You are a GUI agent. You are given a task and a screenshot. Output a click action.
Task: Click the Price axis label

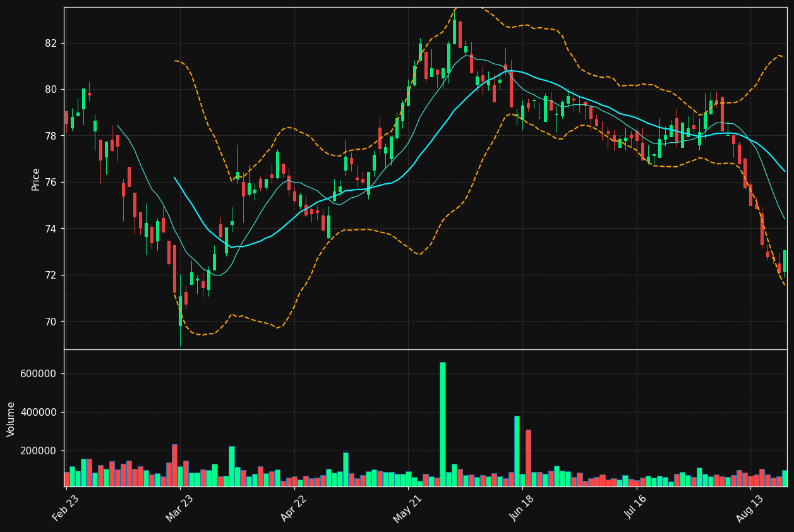pyautogui.click(x=36, y=179)
